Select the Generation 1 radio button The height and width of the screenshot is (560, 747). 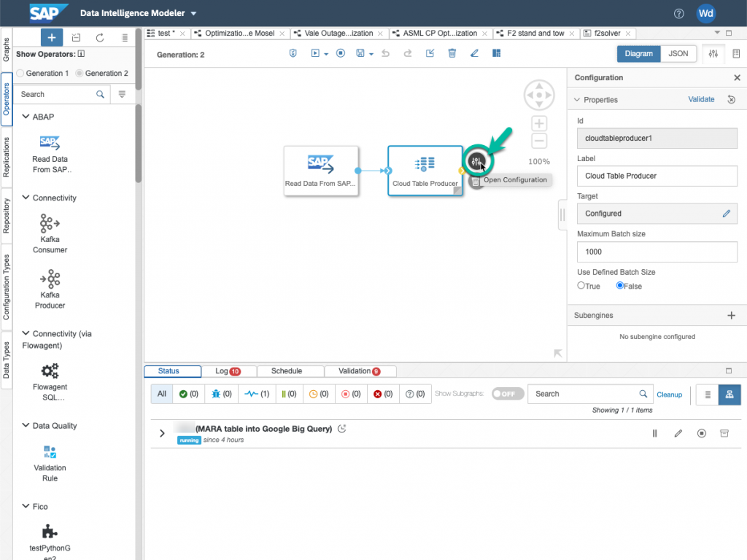pyautogui.click(x=20, y=74)
